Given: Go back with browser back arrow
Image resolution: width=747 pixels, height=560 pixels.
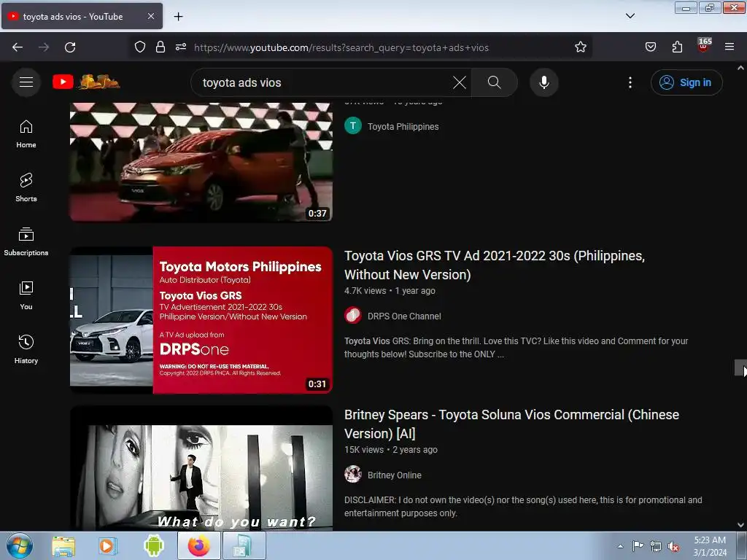Looking at the screenshot, I should (x=18, y=47).
